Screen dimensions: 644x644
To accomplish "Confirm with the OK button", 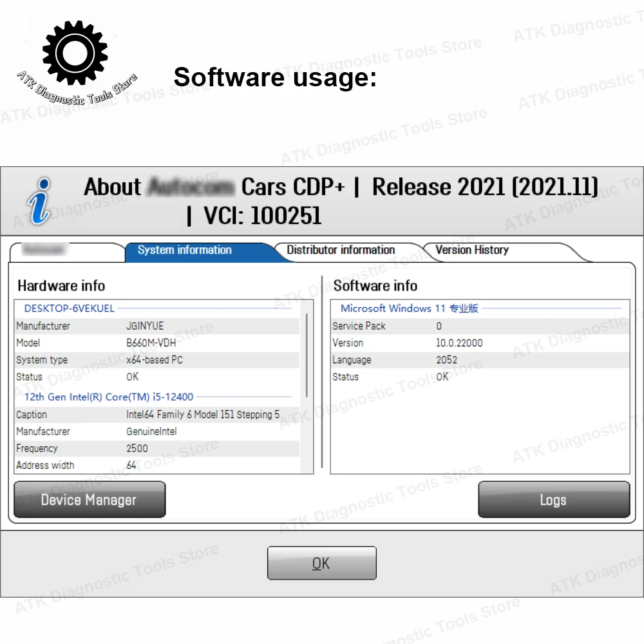I will 321,563.
